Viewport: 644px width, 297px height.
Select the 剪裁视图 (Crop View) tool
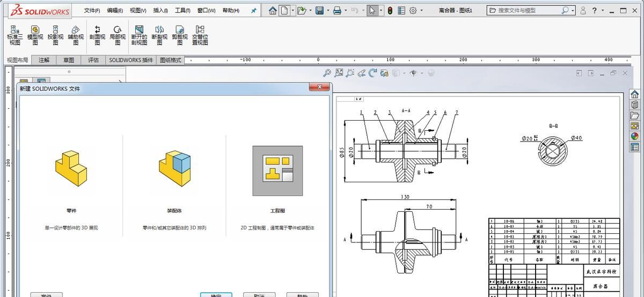[180, 35]
